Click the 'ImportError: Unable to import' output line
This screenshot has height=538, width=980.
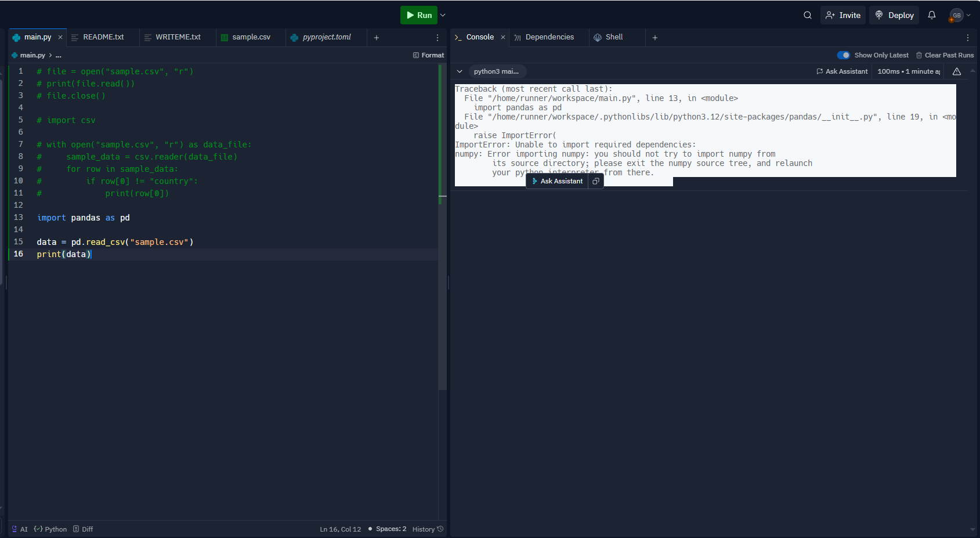pos(575,145)
